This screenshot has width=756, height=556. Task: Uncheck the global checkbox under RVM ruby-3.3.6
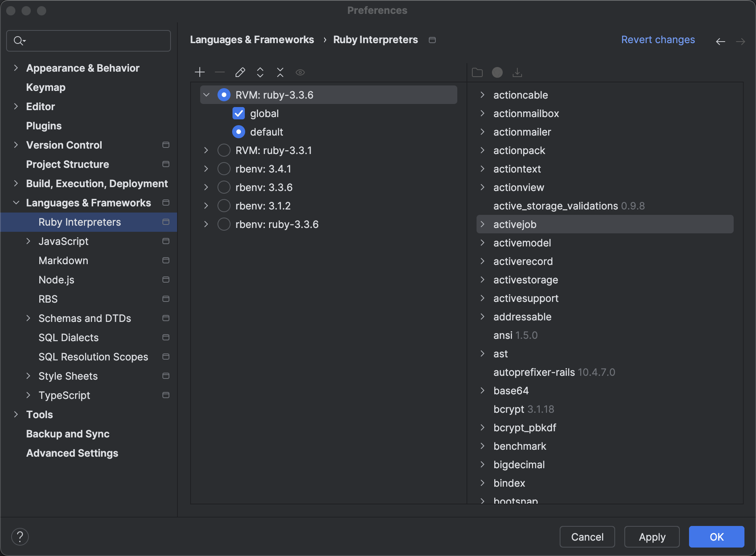(238, 113)
